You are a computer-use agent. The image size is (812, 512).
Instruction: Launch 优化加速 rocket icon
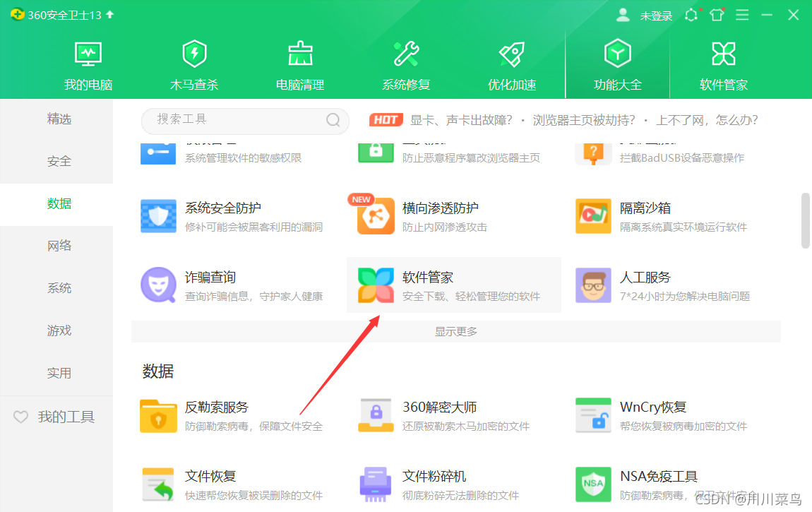click(512, 54)
